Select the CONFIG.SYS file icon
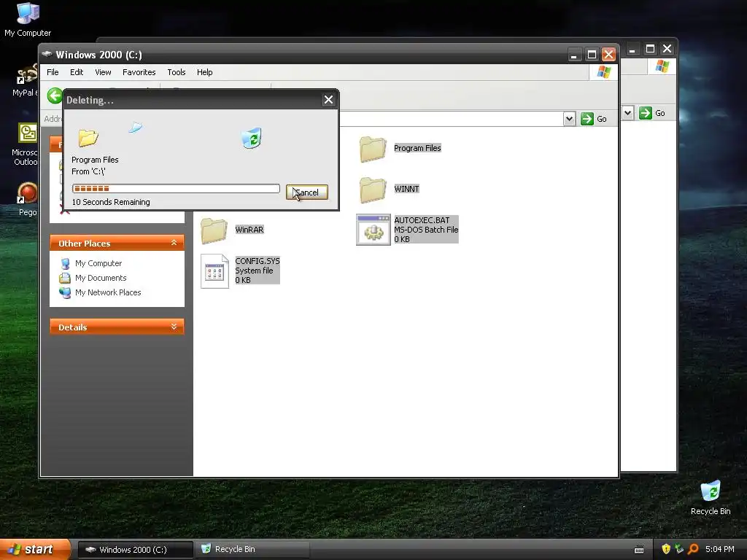Screen dimensions: 747x560 click(214, 271)
